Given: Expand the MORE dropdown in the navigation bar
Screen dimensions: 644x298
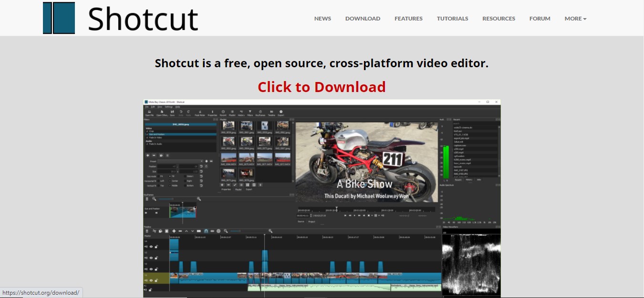Looking at the screenshot, I should (575, 19).
